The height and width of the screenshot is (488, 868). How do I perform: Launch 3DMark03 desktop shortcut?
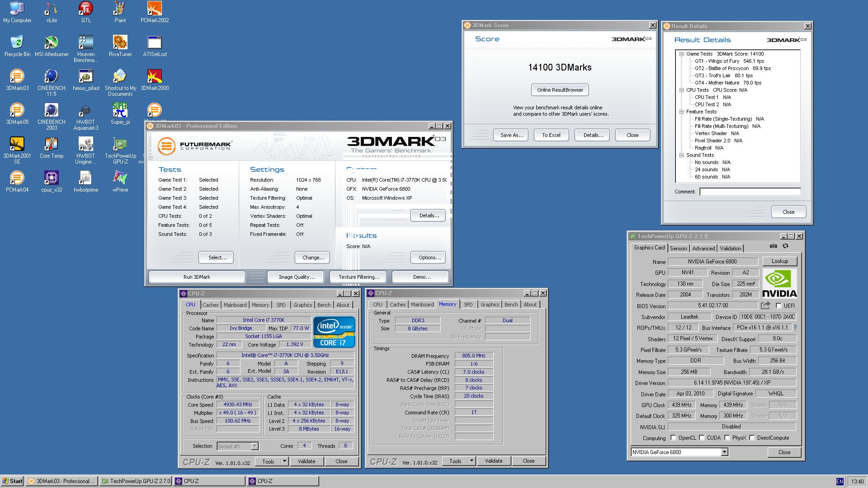coord(17,80)
